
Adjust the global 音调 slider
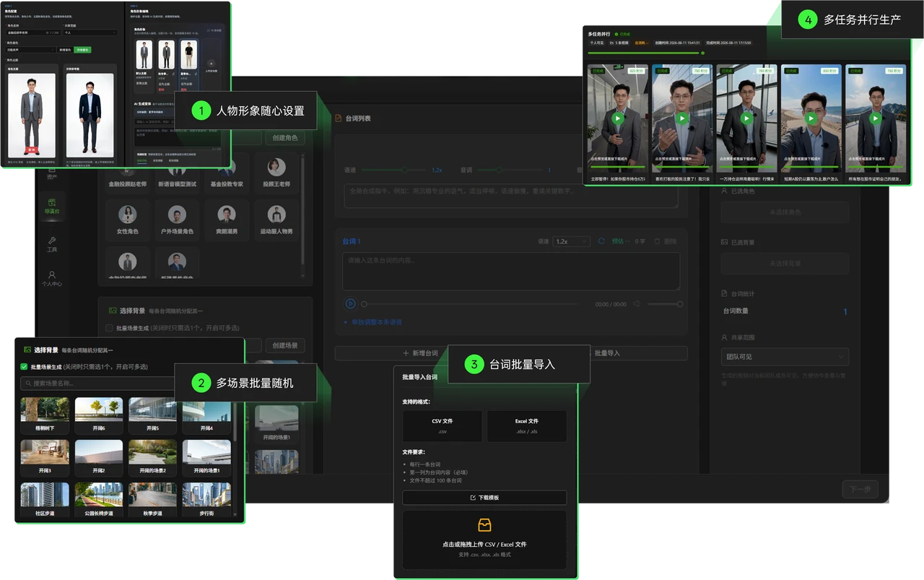click(x=508, y=170)
